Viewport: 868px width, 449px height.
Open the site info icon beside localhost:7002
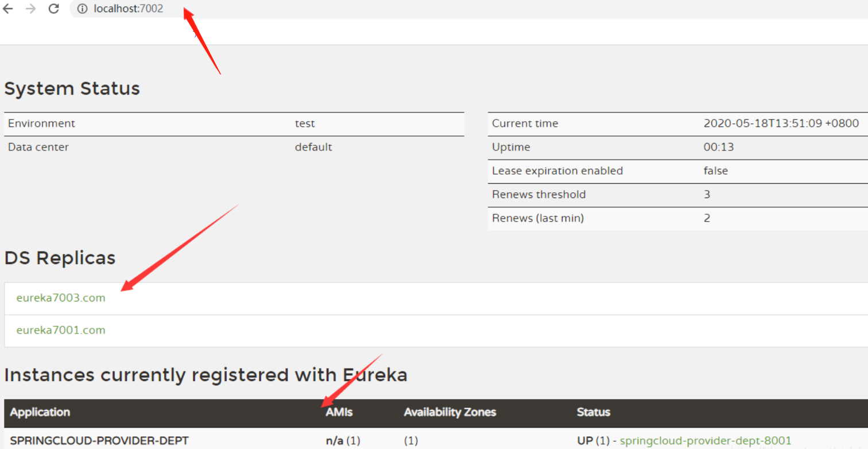[82, 9]
